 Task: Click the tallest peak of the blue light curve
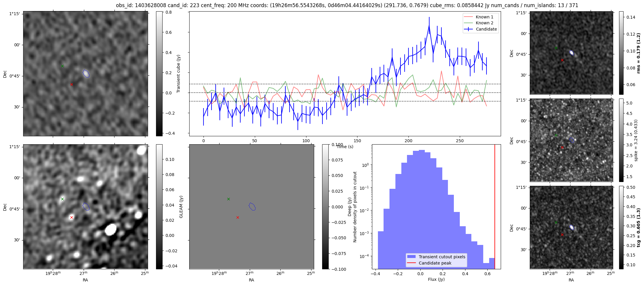point(429,26)
